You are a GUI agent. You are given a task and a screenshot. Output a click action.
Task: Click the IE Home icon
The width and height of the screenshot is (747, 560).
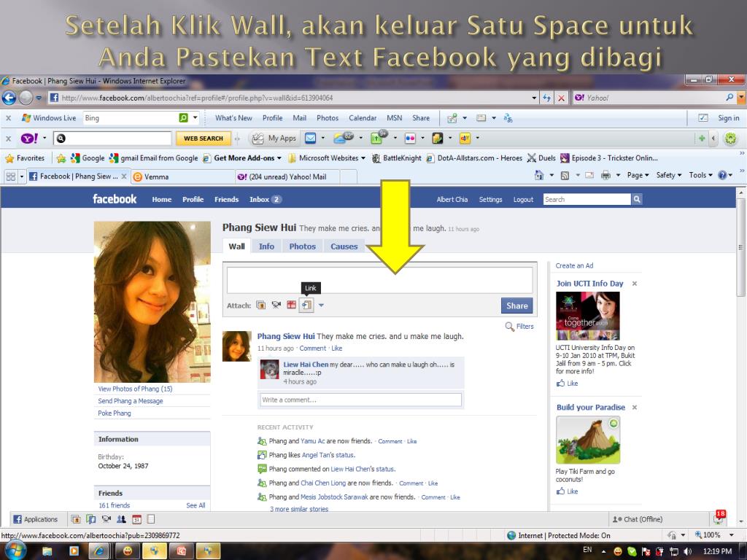(539, 175)
